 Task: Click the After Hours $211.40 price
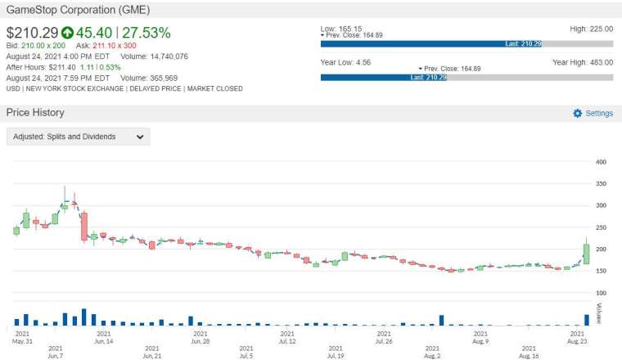(x=62, y=67)
